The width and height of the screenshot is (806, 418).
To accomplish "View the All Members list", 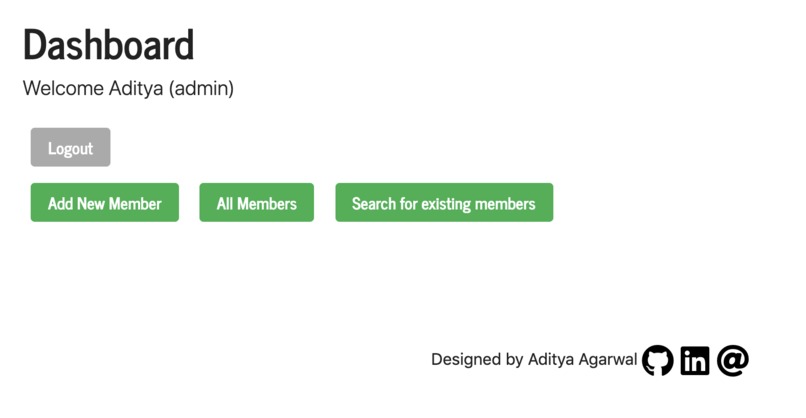I will pyautogui.click(x=257, y=203).
